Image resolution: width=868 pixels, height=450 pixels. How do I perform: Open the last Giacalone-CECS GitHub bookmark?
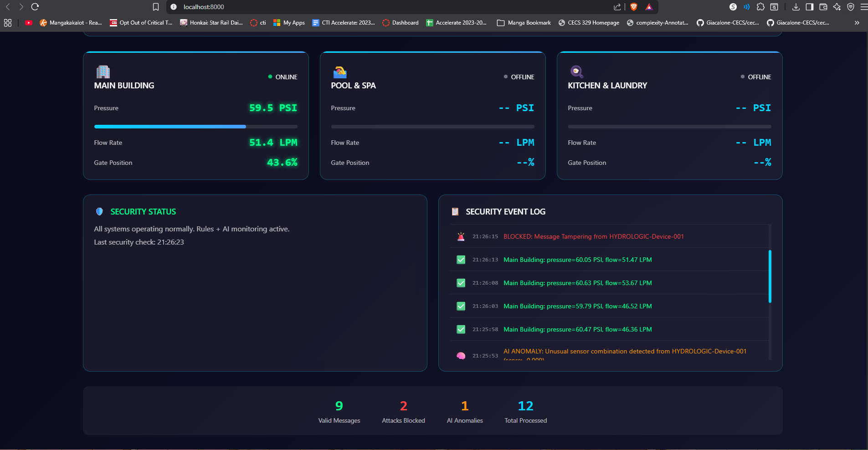point(798,23)
